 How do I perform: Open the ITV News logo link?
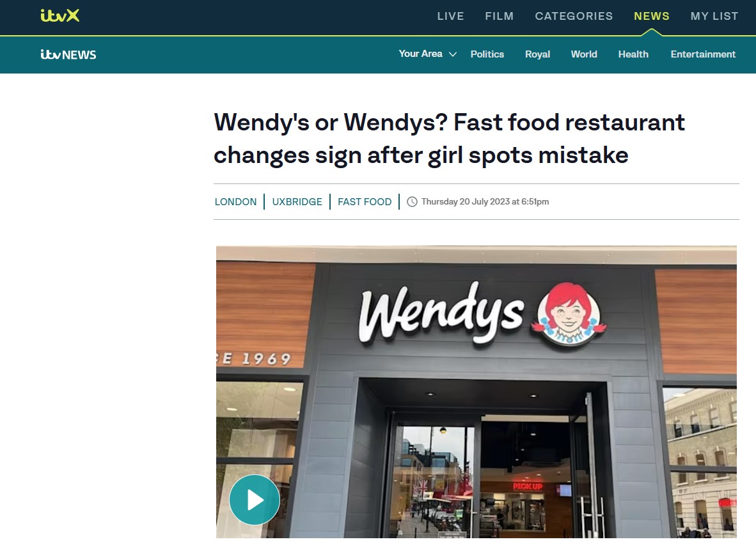click(x=68, y=54)
